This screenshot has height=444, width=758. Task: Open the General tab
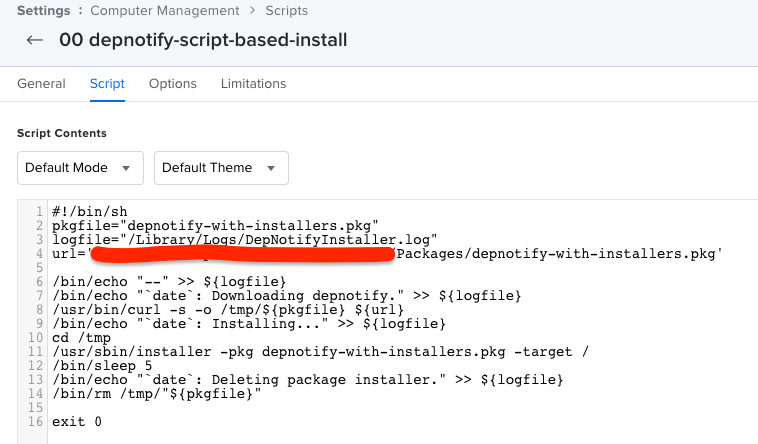click(x=41, y=84)
